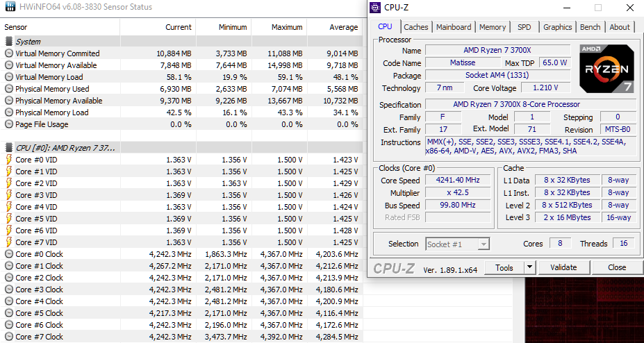Click the Virtual Memory Available clock icon
The image size is (644, 343).
(x=8, y=65)
